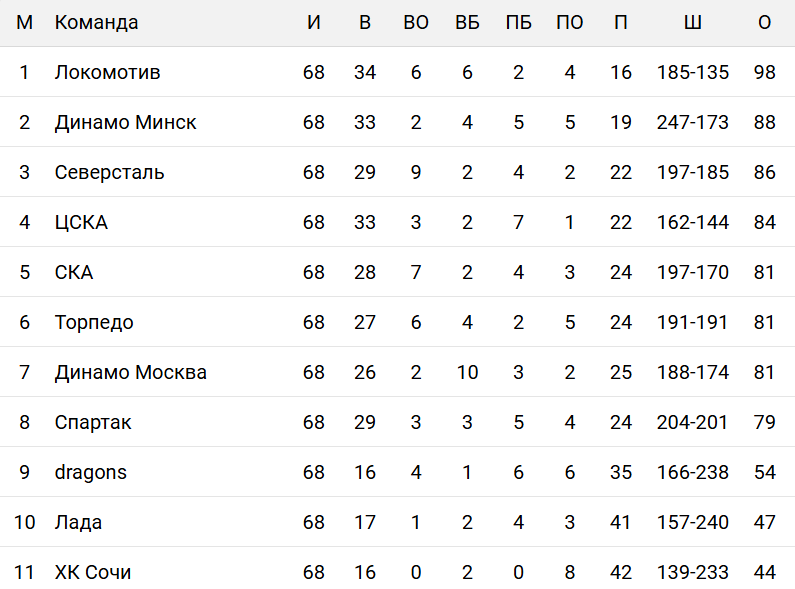The image size is (795, 589).
Task: Open the ЦСКА team link
Action: (81, 222)
